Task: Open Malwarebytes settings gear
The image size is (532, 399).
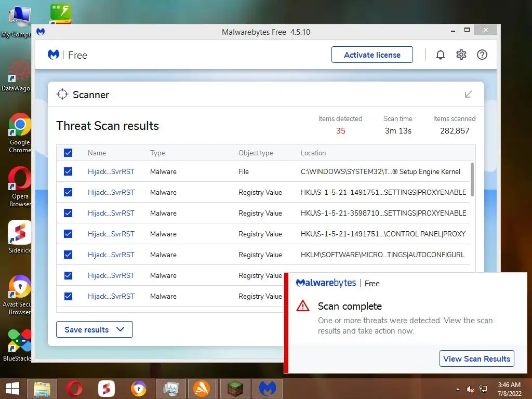Action: tap(461, 55)
